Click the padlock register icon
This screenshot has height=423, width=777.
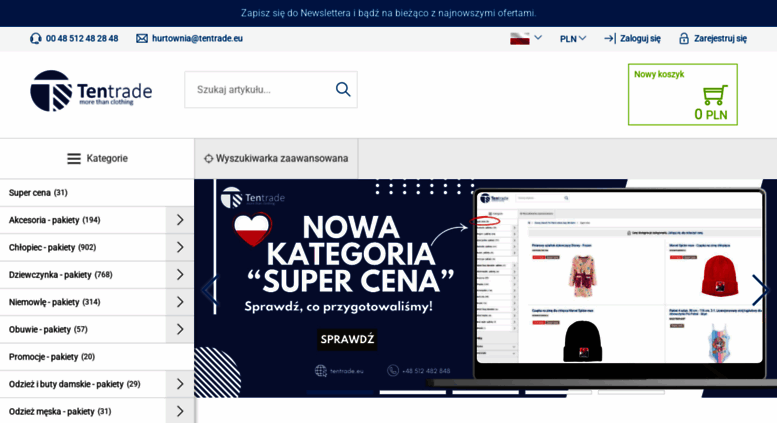(x=684, y=39)
